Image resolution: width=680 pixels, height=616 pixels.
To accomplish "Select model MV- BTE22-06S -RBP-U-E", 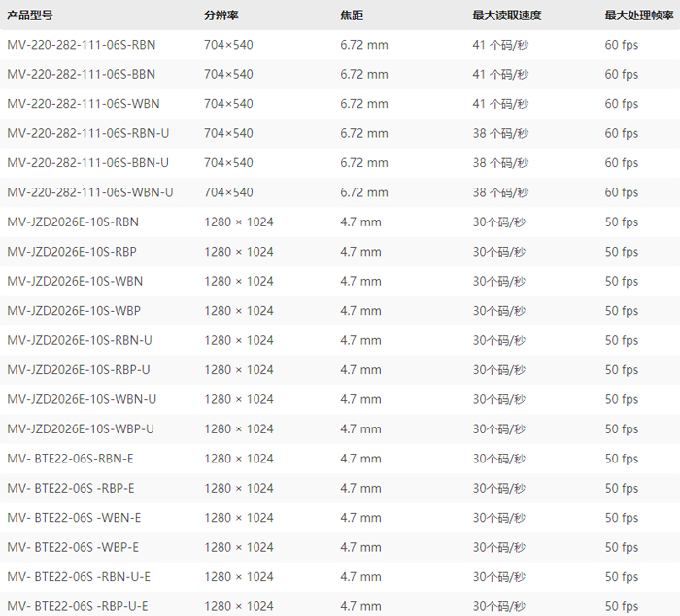I will tap(78, 606).
